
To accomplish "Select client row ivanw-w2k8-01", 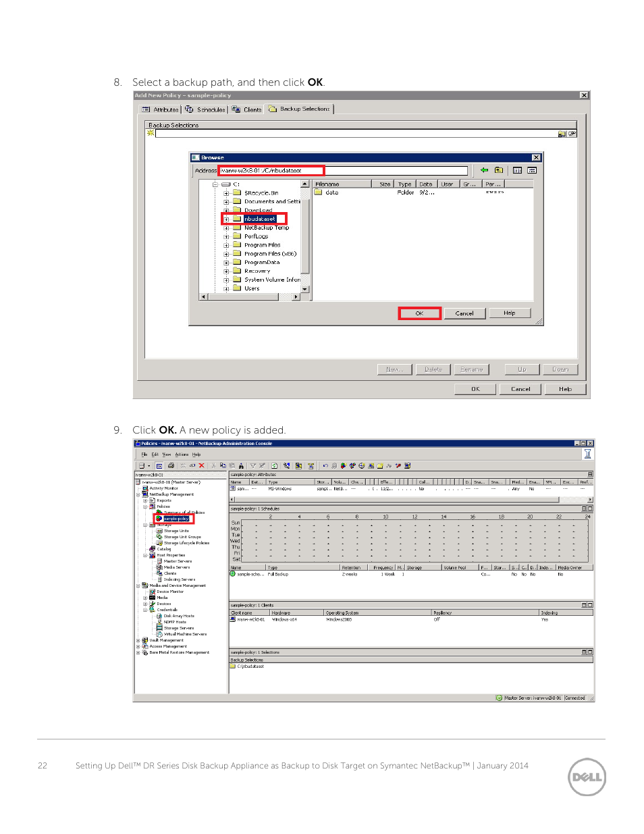I will (411, 619).
